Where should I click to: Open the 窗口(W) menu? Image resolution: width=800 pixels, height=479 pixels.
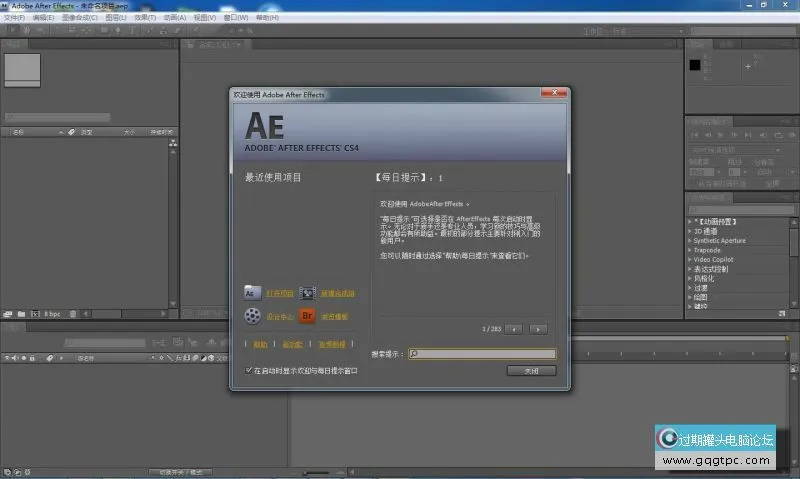coord(236,18)
